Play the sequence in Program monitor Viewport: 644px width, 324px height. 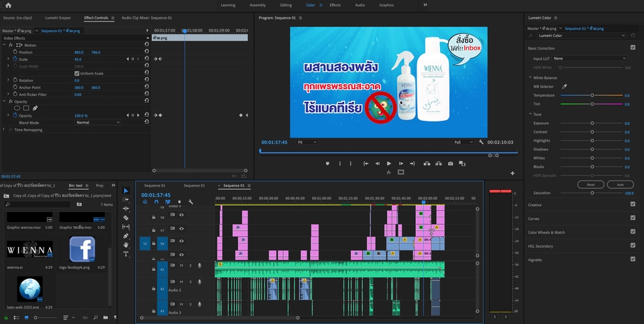(x=389, y=164)
